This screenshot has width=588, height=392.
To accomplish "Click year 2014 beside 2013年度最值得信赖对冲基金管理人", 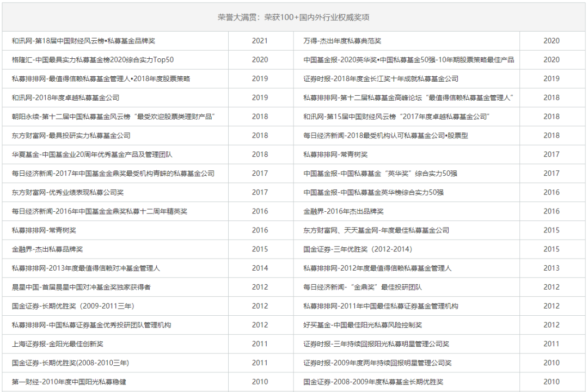I will click(260, 268).
